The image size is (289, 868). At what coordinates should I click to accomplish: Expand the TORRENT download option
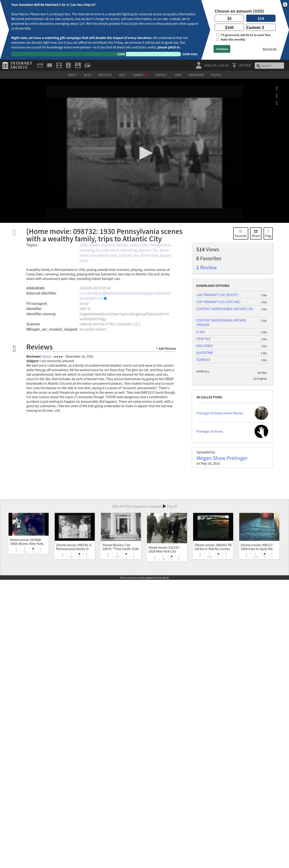click(x=203, y=360)
